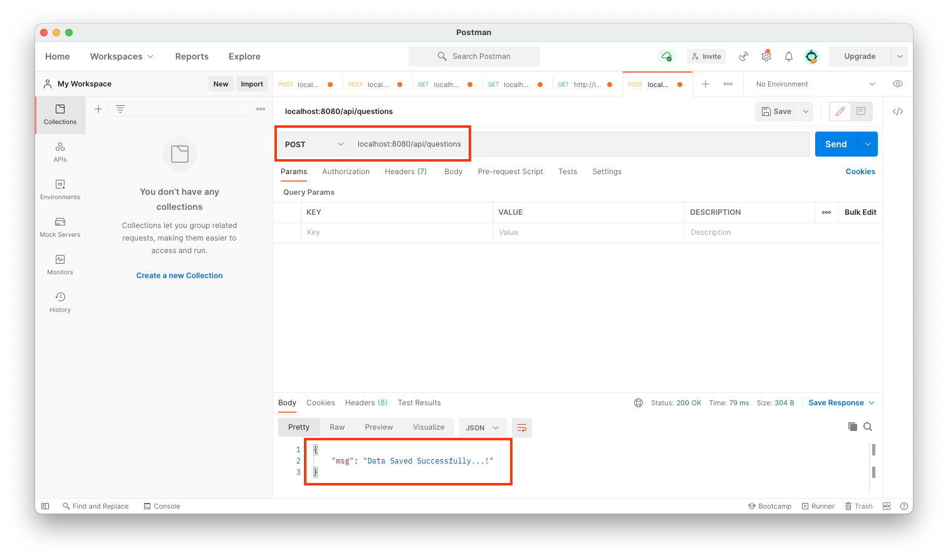Viewport: 948px width, 560px height.
Task: Add a new request tab with plus
Action: 706,84
